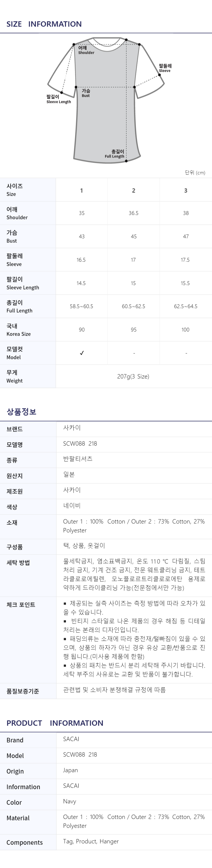This screenshot has width=212, height=868.
Task: Select the size 3 column header
Action: (x=186, y=190)
